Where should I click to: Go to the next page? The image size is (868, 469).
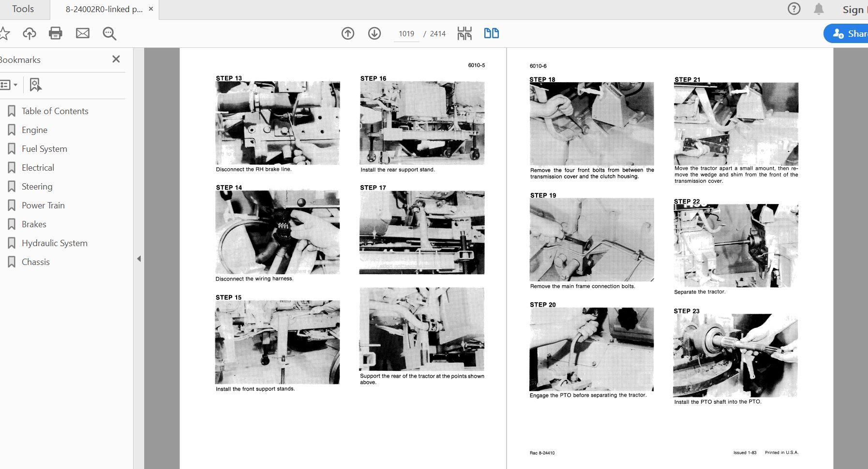pyautogui.click(x=374, y=33)
